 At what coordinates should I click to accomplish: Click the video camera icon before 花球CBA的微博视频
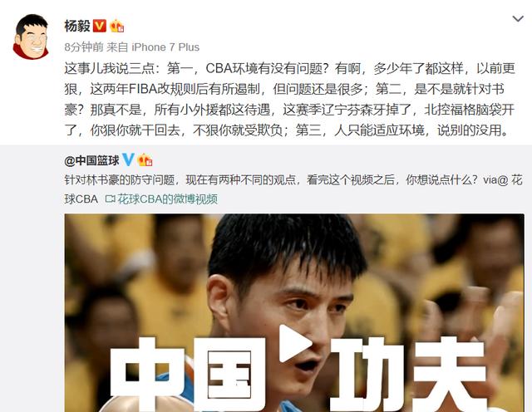click(111, 199)
